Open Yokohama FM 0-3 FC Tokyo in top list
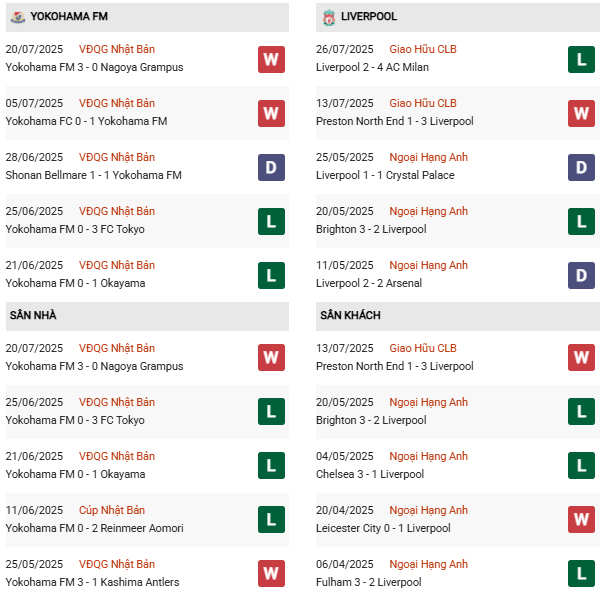This screenshot has width=600, height=594. pos(75,229)
